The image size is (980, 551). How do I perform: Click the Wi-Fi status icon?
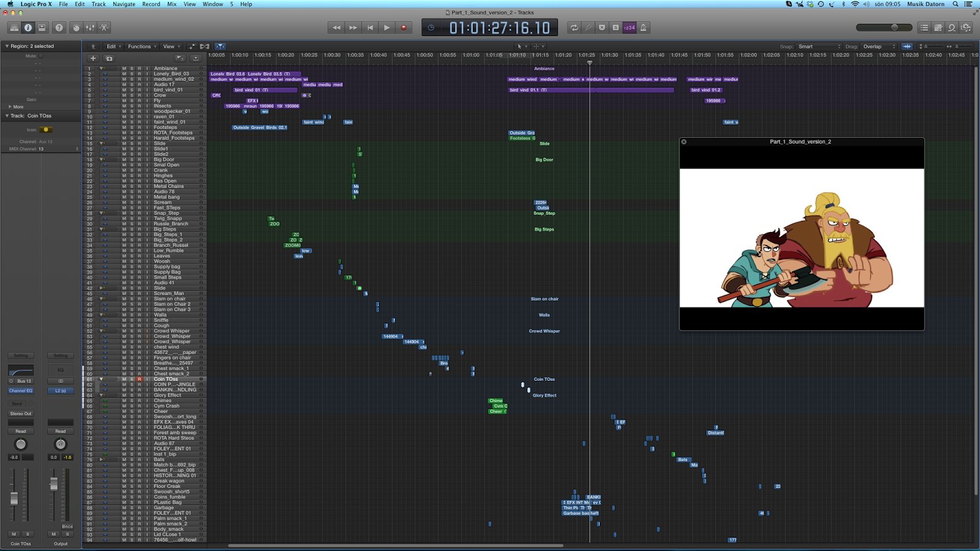click(x=855, y=4)
